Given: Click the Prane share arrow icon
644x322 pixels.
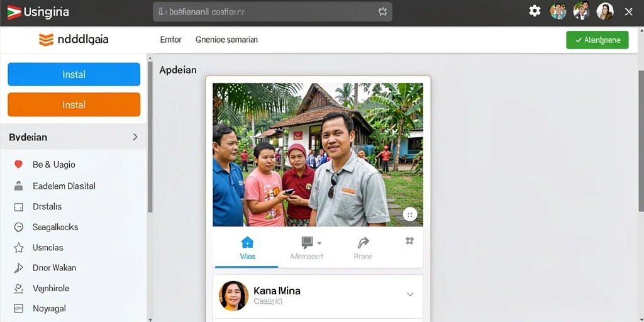Looking at the screenshot, I should coord(363,243).
